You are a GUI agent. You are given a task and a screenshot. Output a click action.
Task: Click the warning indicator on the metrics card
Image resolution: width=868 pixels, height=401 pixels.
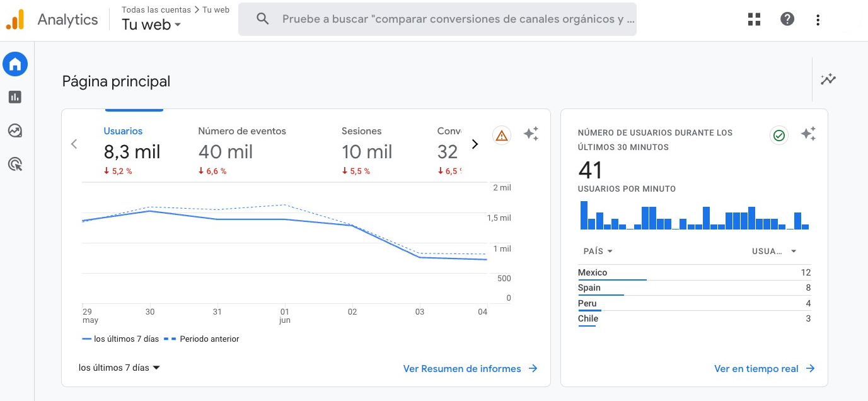pos(502,135)
